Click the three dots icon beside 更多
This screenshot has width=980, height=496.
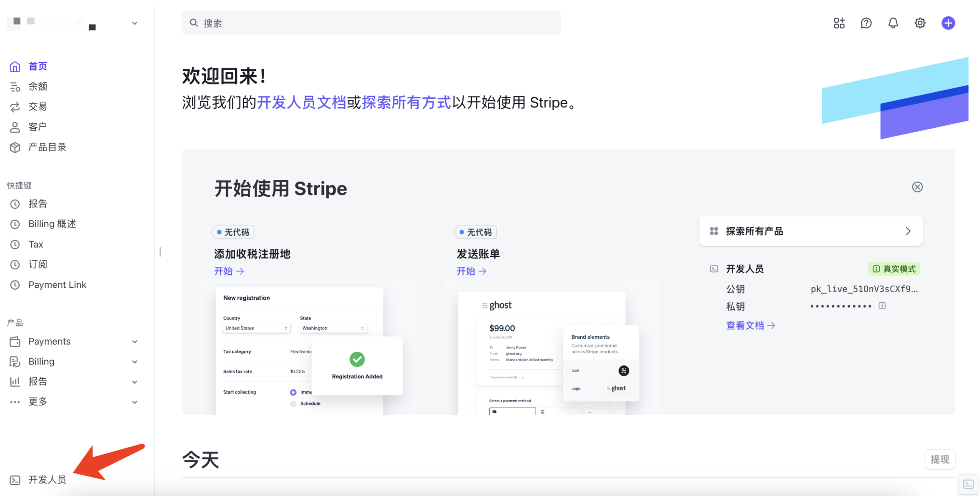[x=15, y=402]
